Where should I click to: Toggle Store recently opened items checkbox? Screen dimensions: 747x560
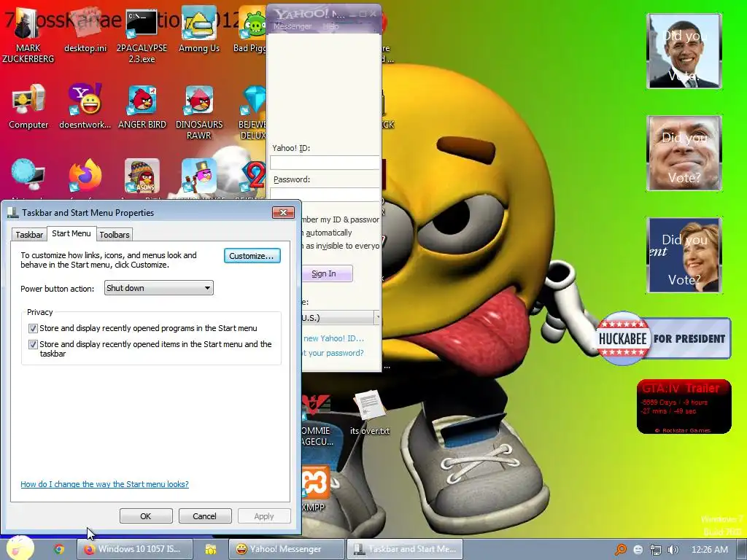33,344
